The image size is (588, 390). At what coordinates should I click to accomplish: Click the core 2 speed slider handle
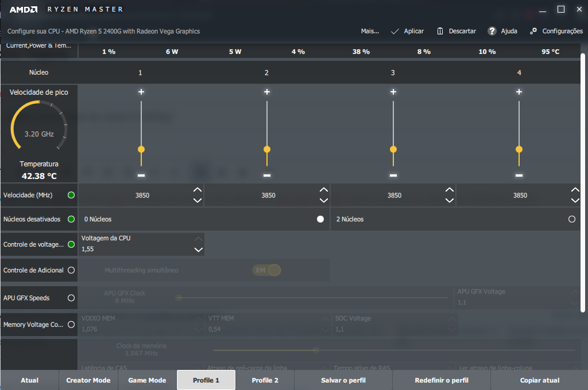267,150
